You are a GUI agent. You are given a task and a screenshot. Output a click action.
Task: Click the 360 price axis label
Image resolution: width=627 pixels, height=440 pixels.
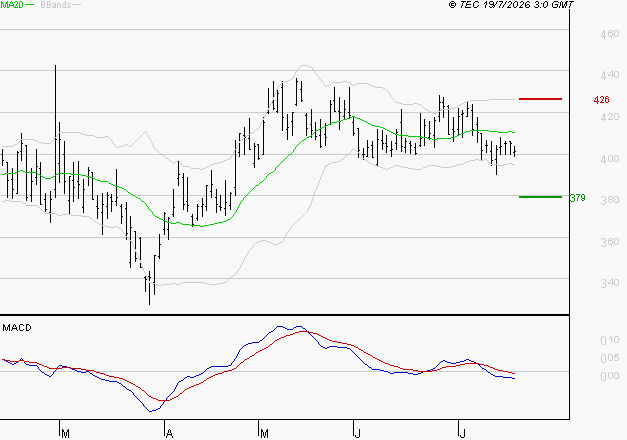pyautogui.click(x=610, y=242)
